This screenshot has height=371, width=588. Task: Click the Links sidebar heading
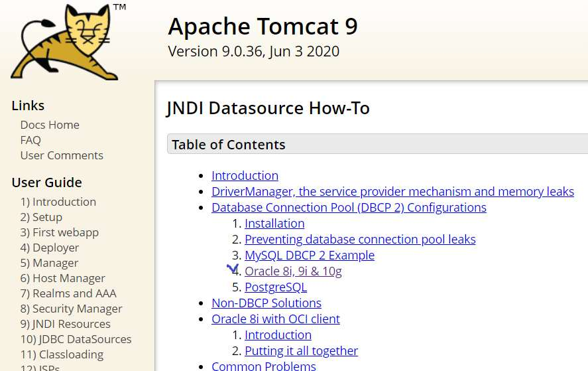28,106
